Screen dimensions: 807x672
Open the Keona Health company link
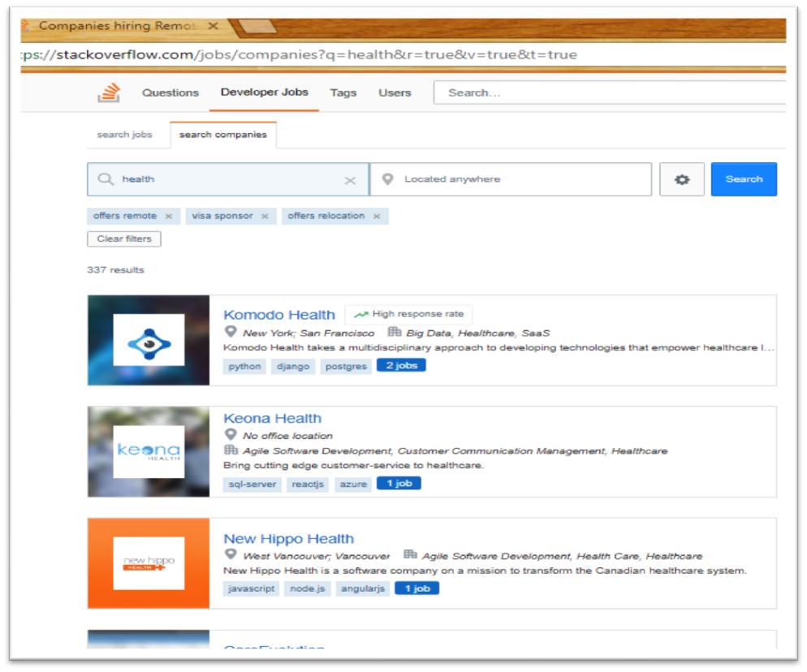[x=272, y=418]
